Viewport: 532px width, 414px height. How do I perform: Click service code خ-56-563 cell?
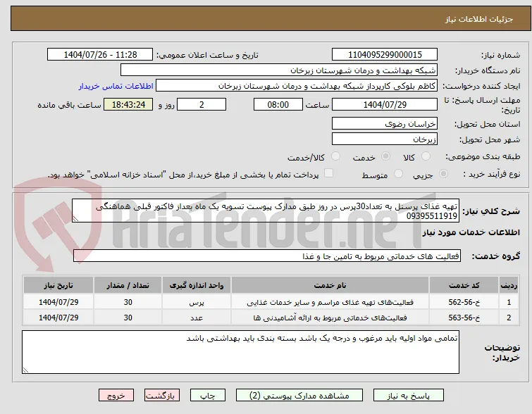(464, 318)
